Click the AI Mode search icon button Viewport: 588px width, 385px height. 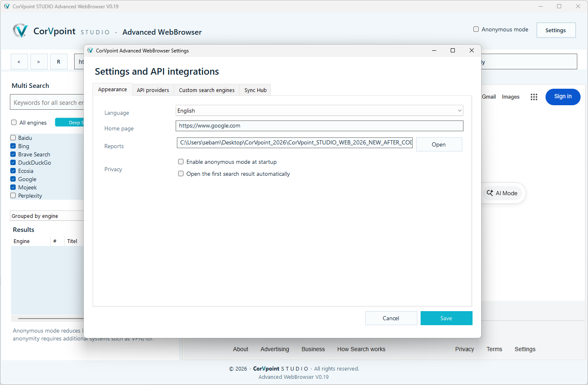pos(502,193)
